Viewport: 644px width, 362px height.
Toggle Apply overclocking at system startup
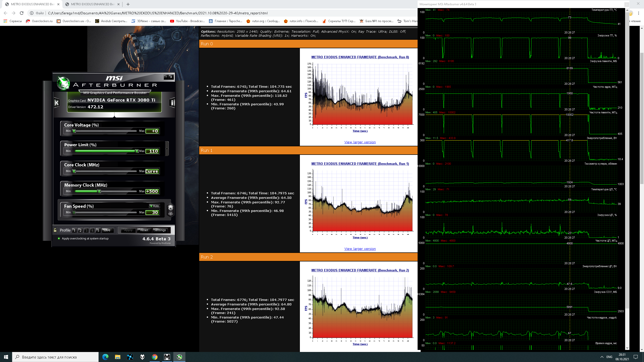coord(59,238)
